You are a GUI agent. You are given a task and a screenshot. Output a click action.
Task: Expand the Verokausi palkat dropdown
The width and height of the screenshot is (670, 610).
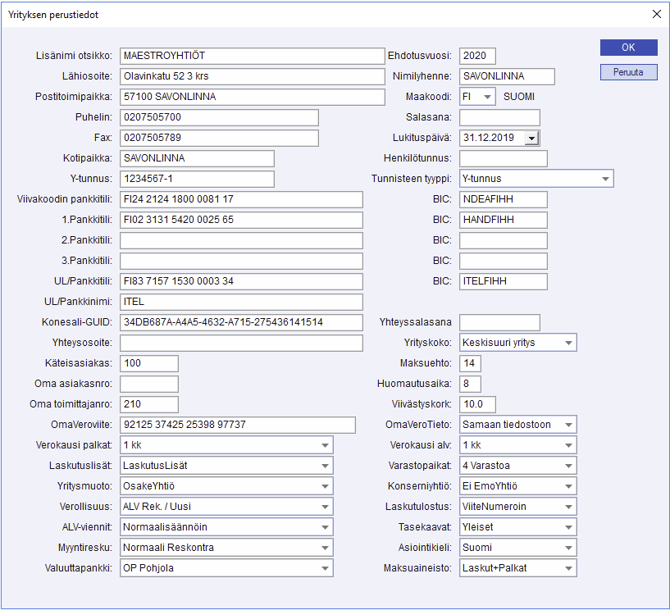coord(325,445)
